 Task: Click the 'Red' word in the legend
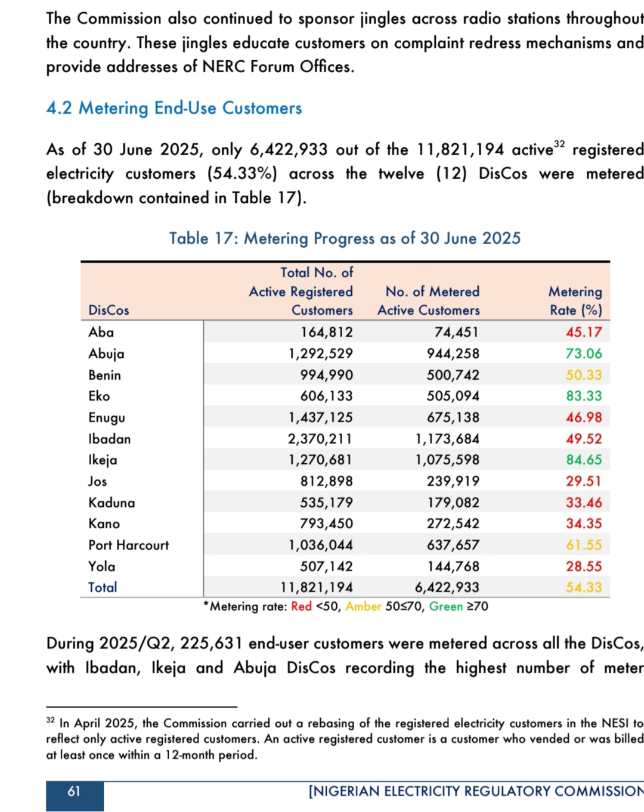(301, 606)
